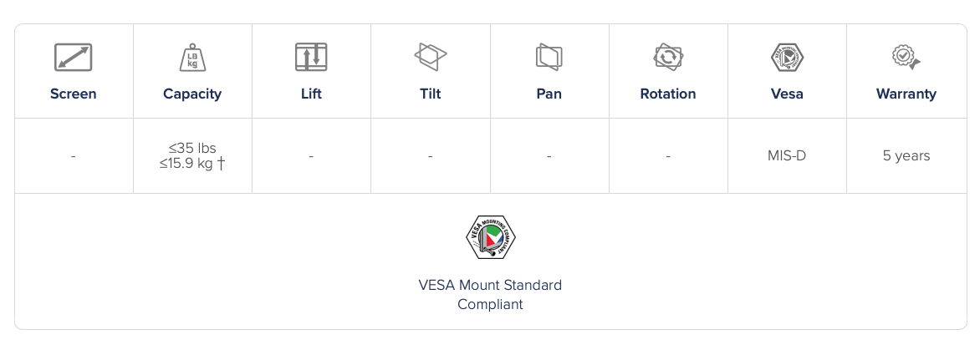
Task: Click the Capacity weight icon
Action: pyautogui.click(x=192, y=58)
